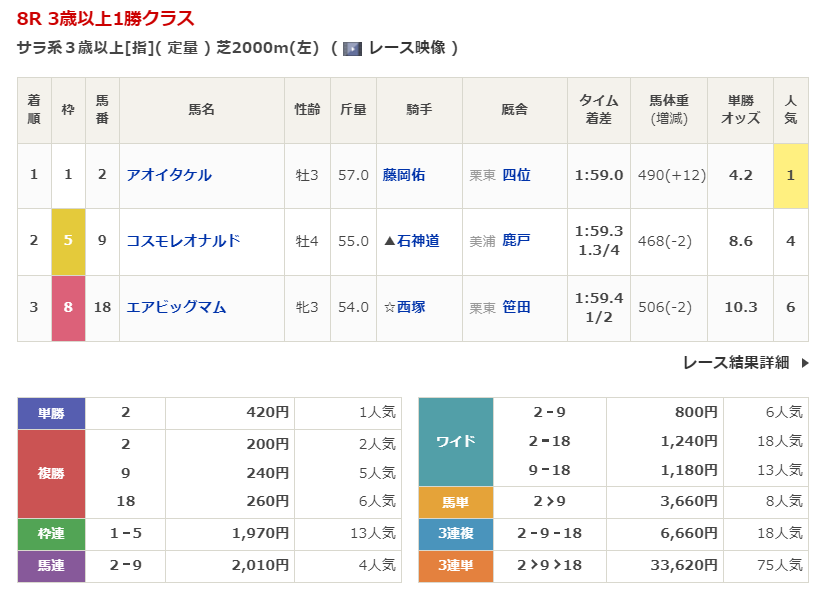825x591 pixels.
Task: Click the yellow popularity rank 1 cell
Action: click(x=790, y=175)
